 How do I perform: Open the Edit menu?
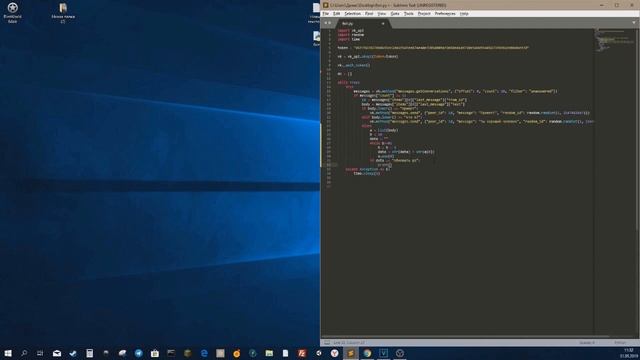click(x=336, y=13)
